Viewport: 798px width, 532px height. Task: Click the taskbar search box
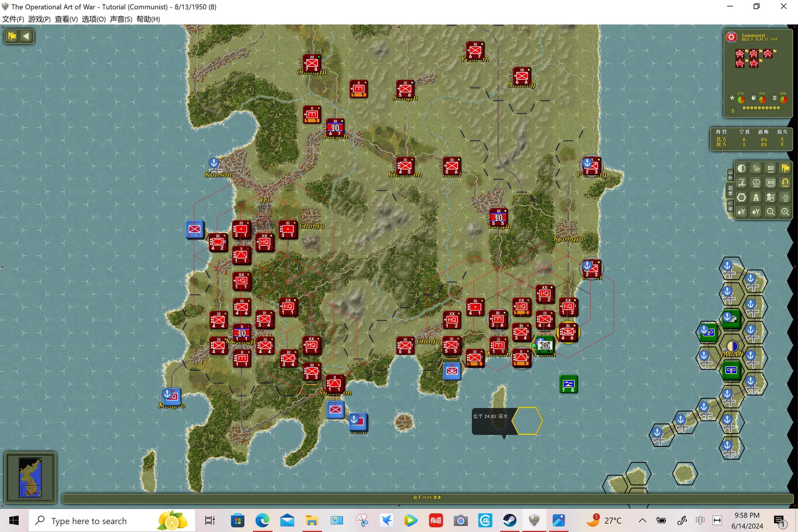[x=112, y=520]
